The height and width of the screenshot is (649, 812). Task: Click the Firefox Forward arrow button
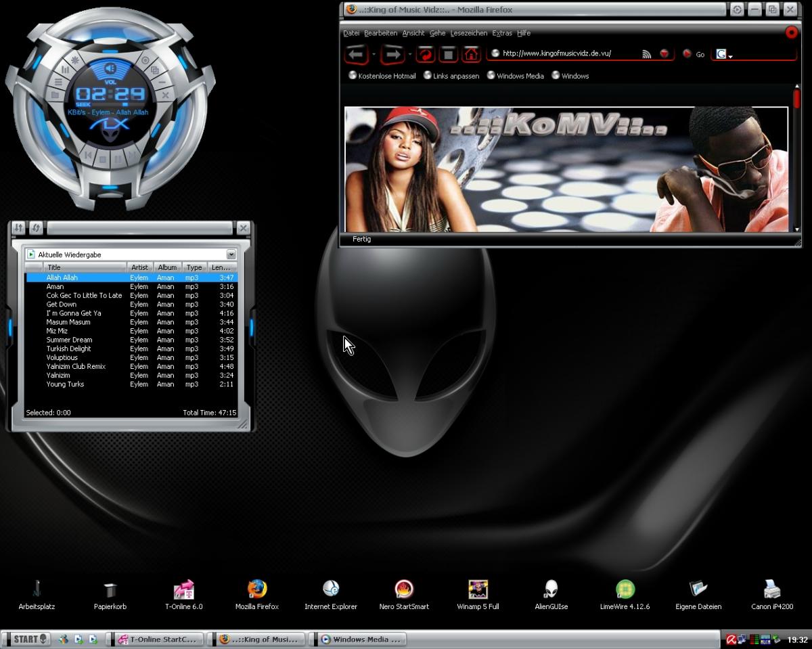click(394, 54)
